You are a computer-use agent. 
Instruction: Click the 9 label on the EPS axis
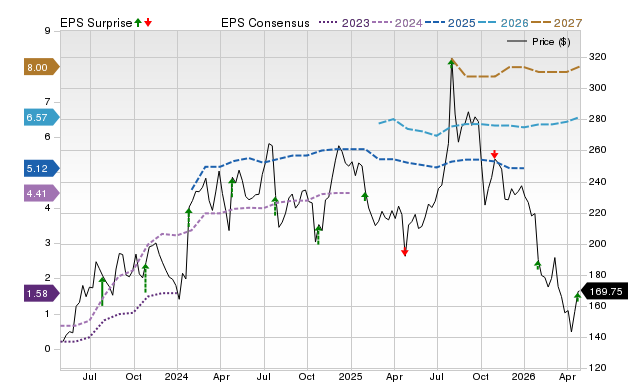click(x=47, y=31)
